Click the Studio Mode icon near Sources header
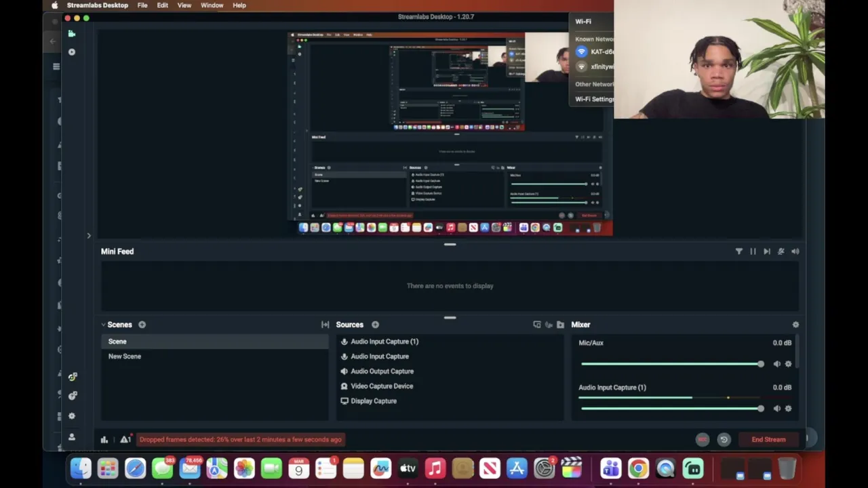The width and height of the screenshot is (868, 488). [x=537, y=325]
